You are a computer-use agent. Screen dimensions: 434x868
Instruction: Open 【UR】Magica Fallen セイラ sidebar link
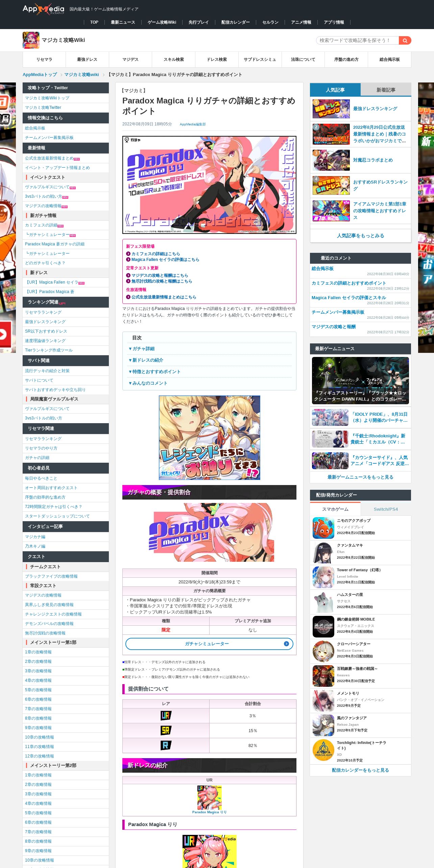pyautogui.click(x=52, y=282)
